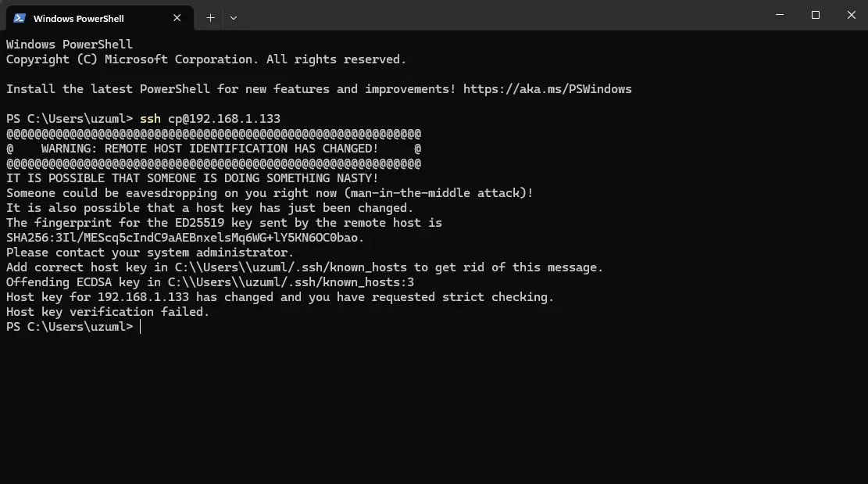Click the cp@192.168.1.133 address in command
The image size is (868, 484).
coord(224,119)
